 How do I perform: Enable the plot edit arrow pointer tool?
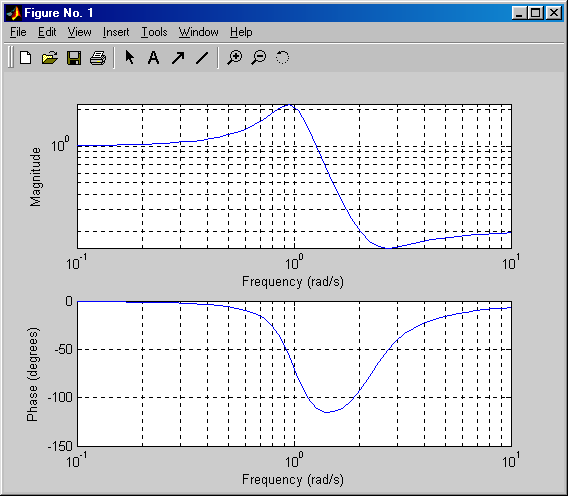point(130,58)
